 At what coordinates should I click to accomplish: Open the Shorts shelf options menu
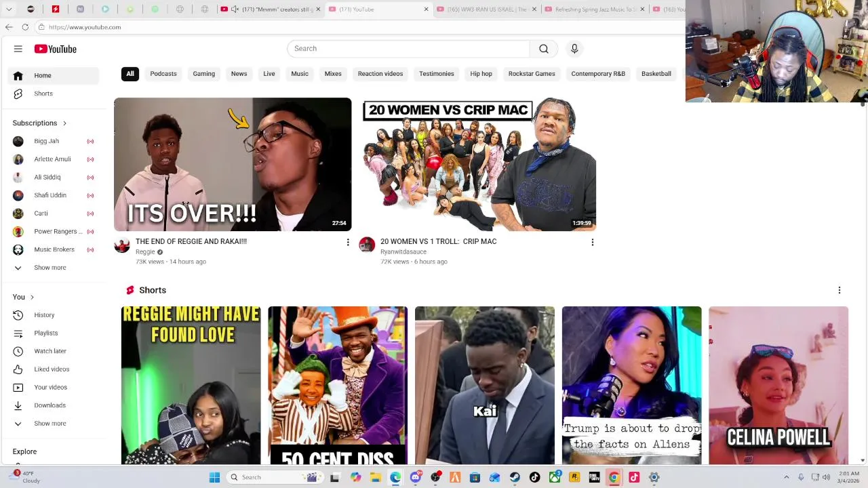click(840, 290)
